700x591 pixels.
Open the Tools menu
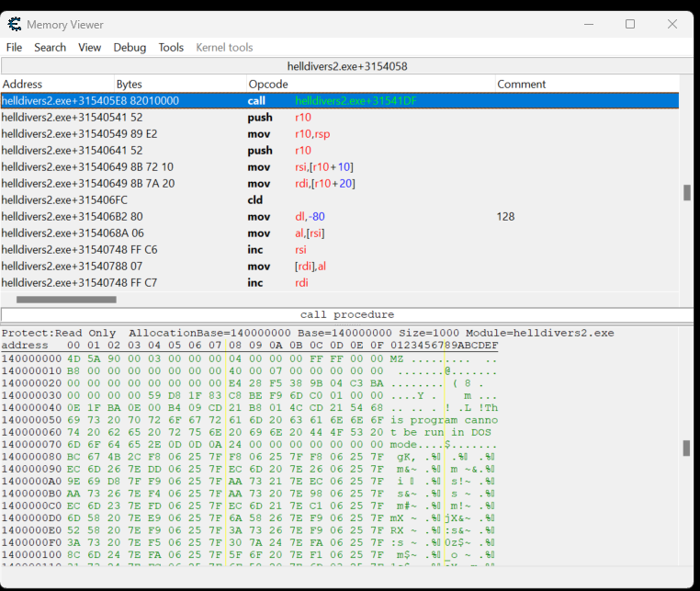(x=171, y=48)
